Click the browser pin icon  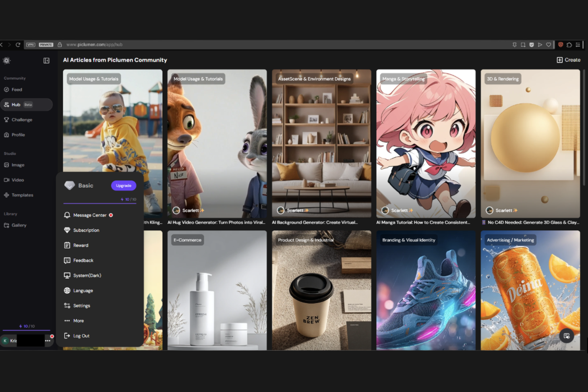pos(514,45)
